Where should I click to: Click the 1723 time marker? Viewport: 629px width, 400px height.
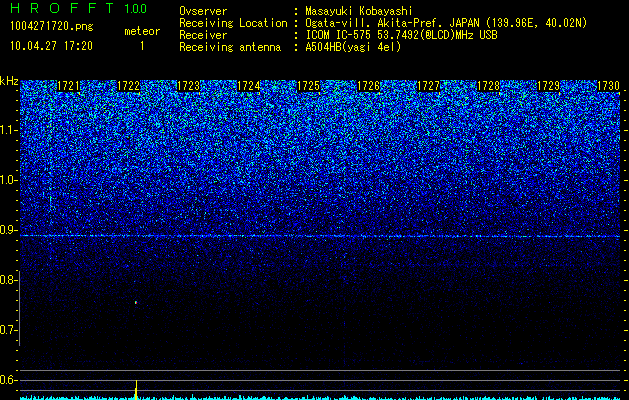tap(189, 86)
